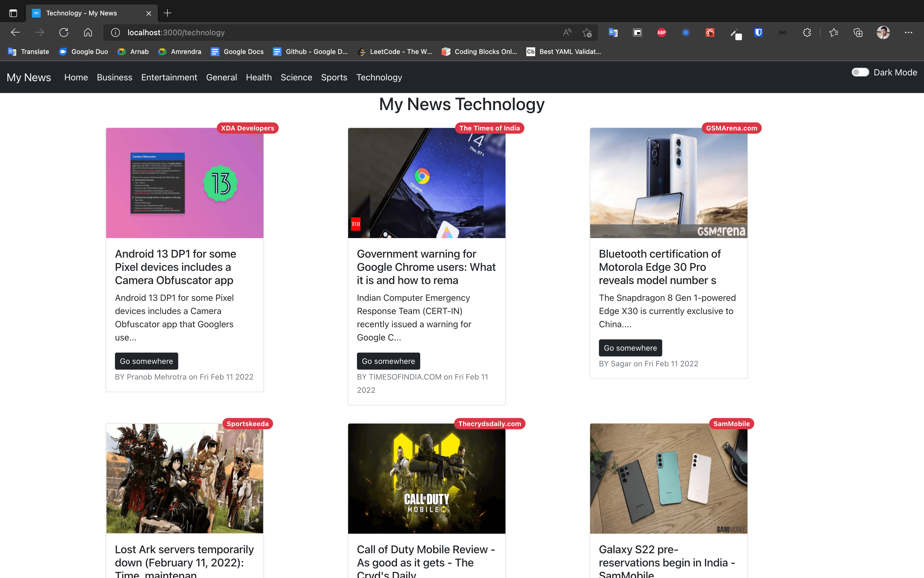Open the Collections icon

[x=858, y=32]
